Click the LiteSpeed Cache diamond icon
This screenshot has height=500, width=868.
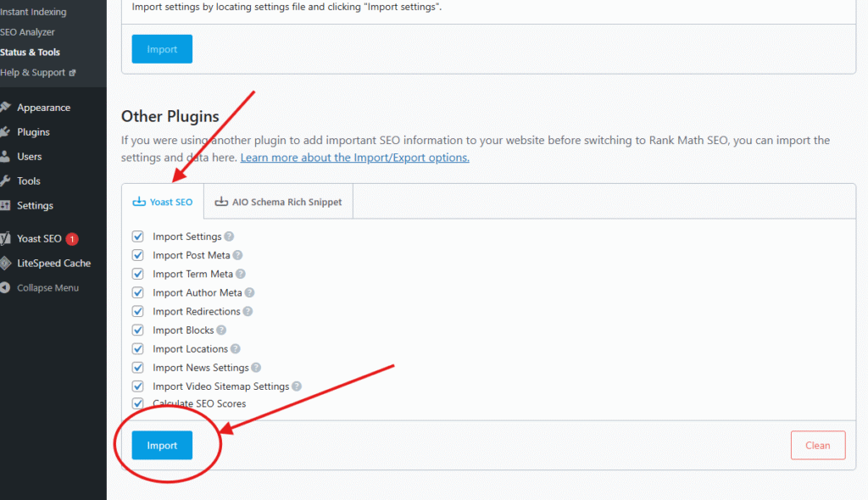5,263
